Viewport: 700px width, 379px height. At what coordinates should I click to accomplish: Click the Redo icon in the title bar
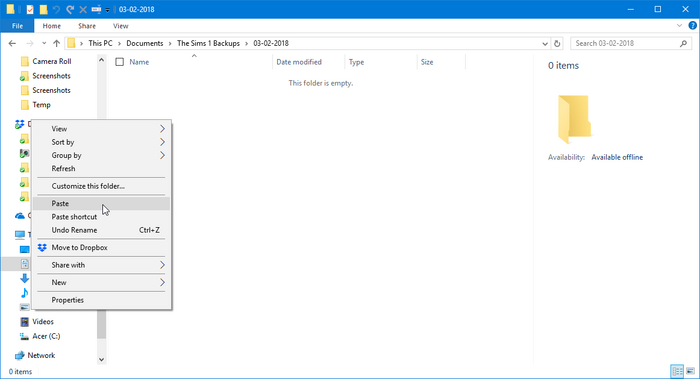point(70,9)
